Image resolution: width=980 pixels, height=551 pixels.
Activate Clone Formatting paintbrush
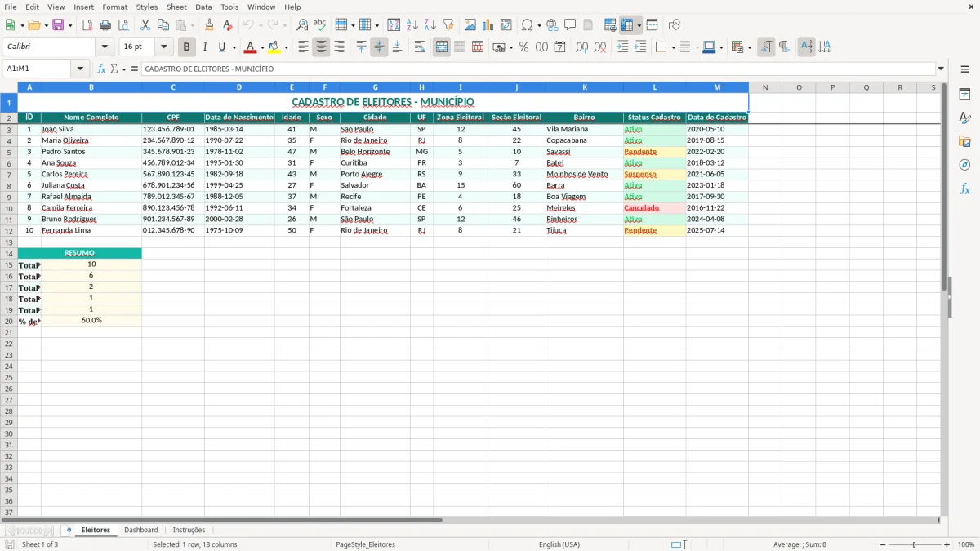click(x=210, y=25)
